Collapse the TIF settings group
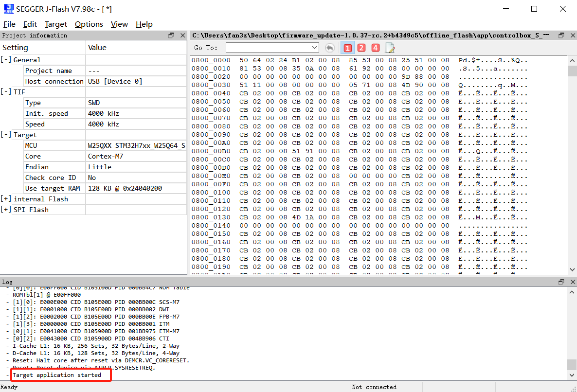The image size is (577, 392). (6, 91)
